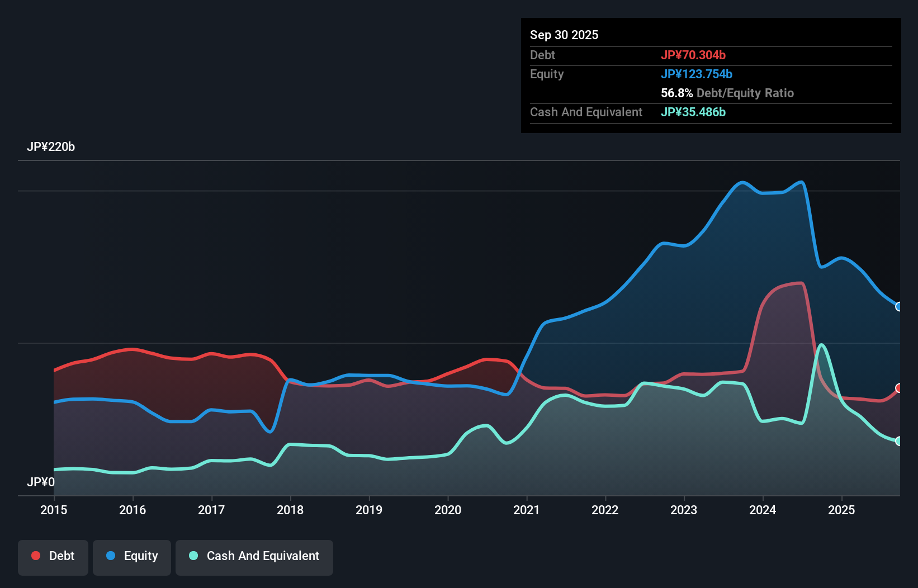This screenshot has width=918, height=588.
Task: Click the 2017 x-axis label
Action: (x=211, y=510)
